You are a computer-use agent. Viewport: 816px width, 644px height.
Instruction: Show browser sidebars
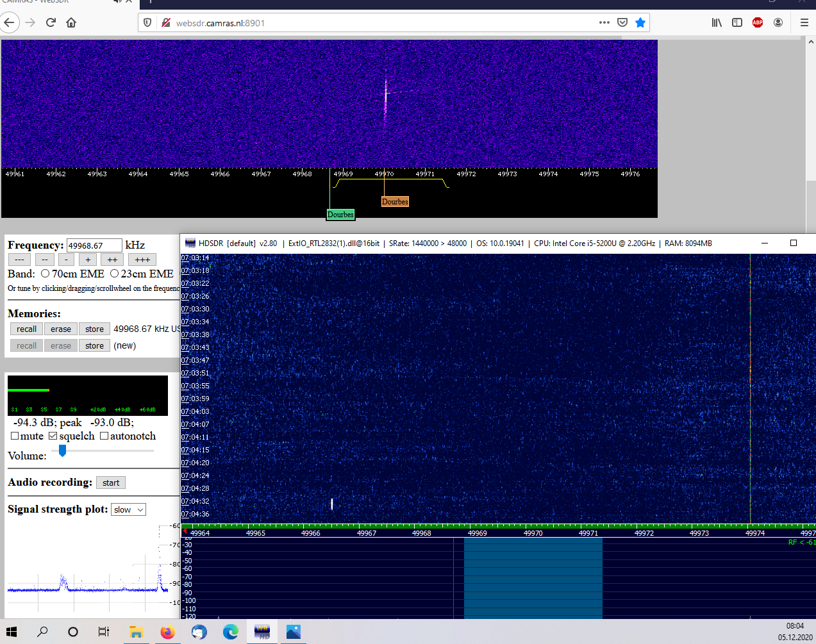coord(737,22)
